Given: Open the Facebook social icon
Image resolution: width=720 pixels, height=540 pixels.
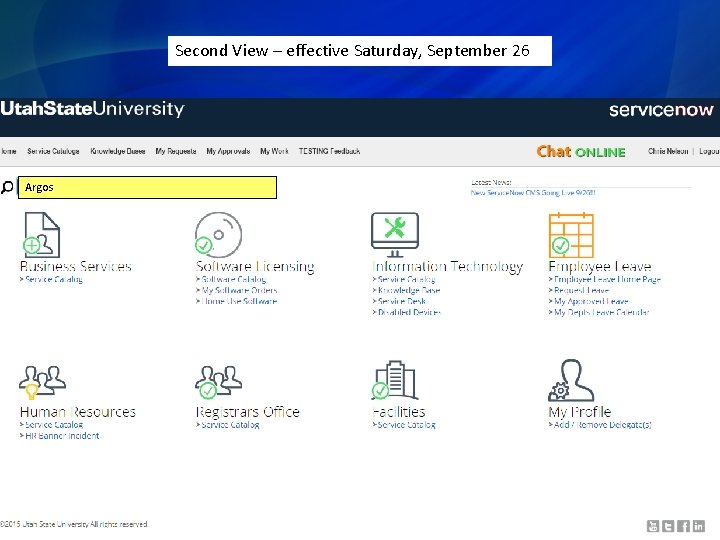Looking at the screenshot, I should pos(683,526).
